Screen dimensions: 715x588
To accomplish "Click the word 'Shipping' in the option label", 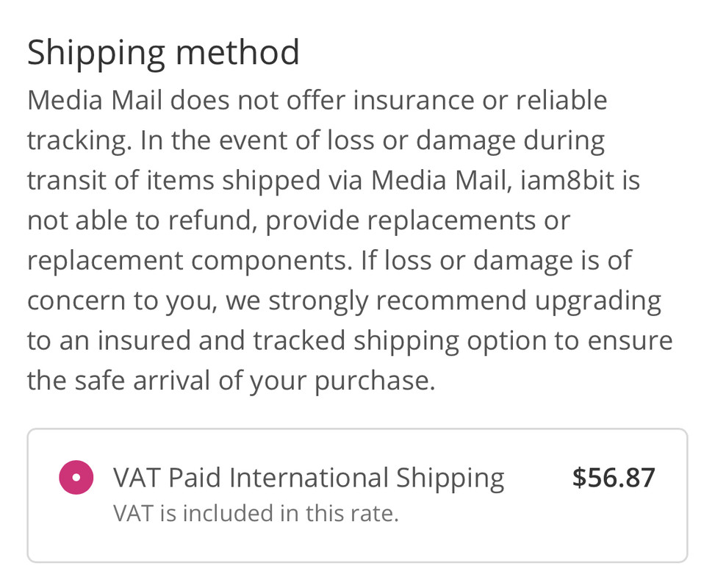I will [x=450, y=479].
